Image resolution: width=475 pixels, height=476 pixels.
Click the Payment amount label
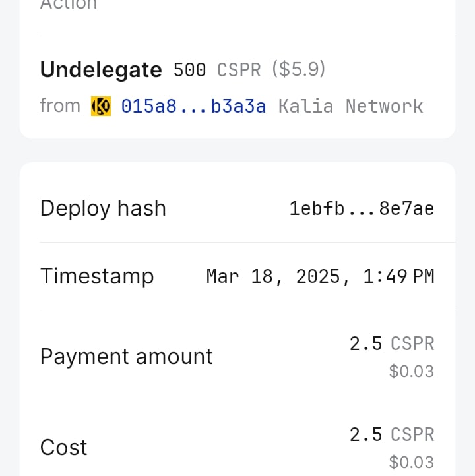pyautogui.click(x=127, y=357)
